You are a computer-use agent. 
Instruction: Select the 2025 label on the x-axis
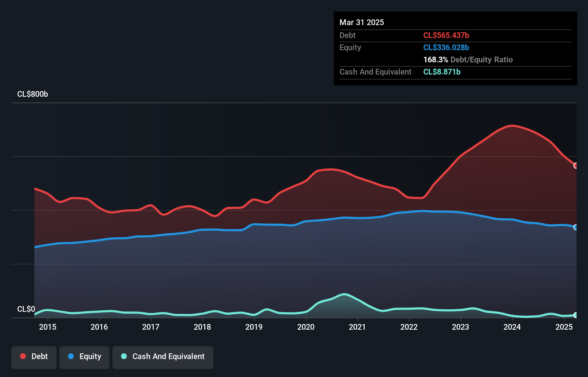[x=564, y=327]
